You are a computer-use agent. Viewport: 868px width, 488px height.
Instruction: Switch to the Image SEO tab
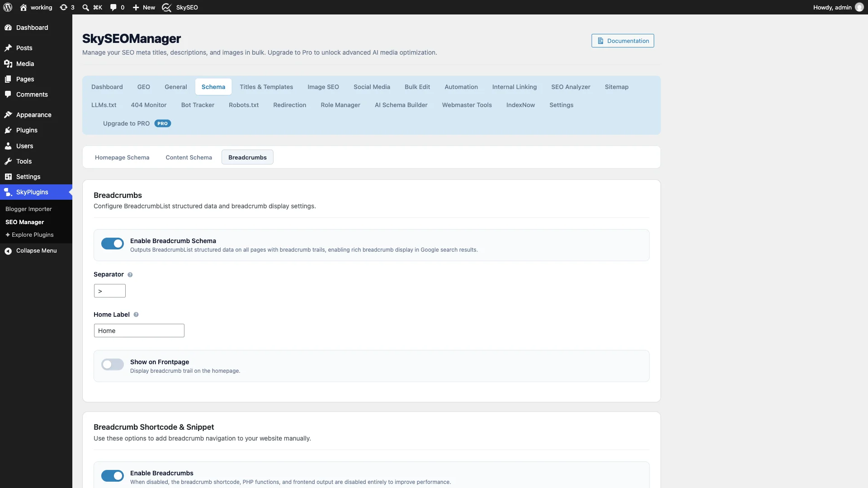point(323,87)
